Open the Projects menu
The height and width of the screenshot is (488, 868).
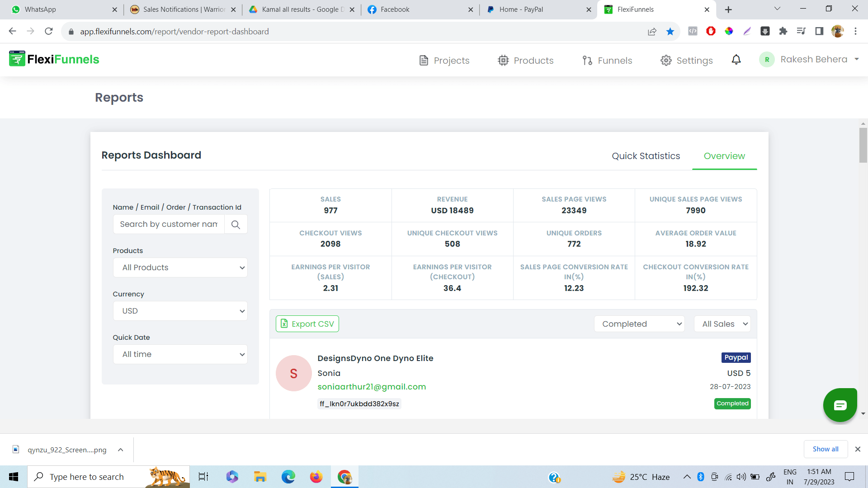444,61
